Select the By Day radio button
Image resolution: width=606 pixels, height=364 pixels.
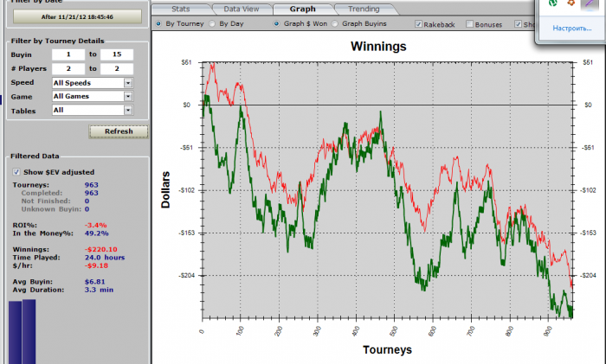212,24
